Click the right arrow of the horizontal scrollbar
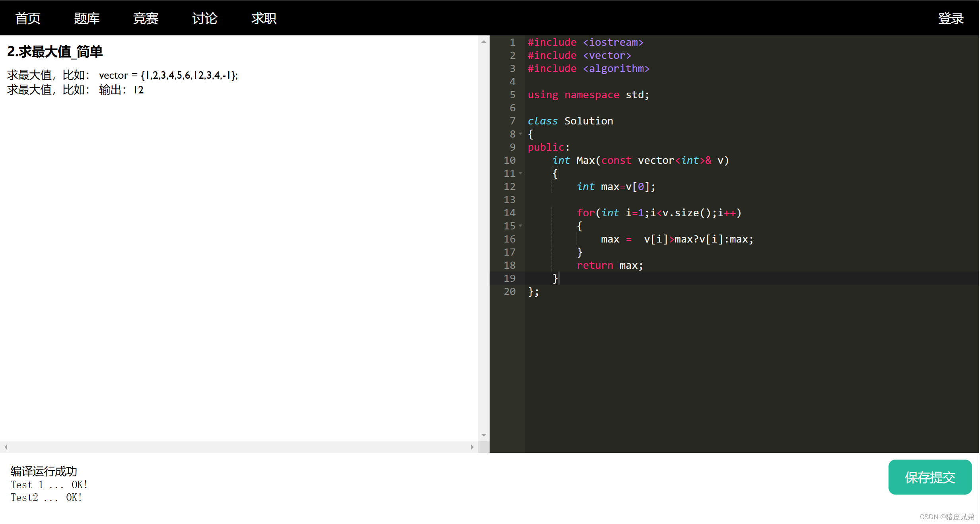Image resolution: width=980 pixels, height=524 pixels. 472,447
